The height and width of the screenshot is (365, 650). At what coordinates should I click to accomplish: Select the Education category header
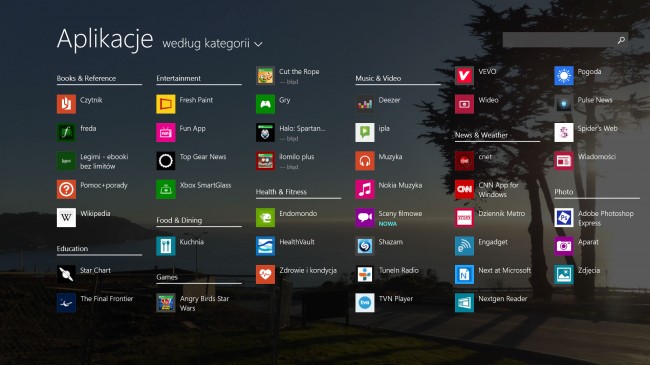click(72, 248)
